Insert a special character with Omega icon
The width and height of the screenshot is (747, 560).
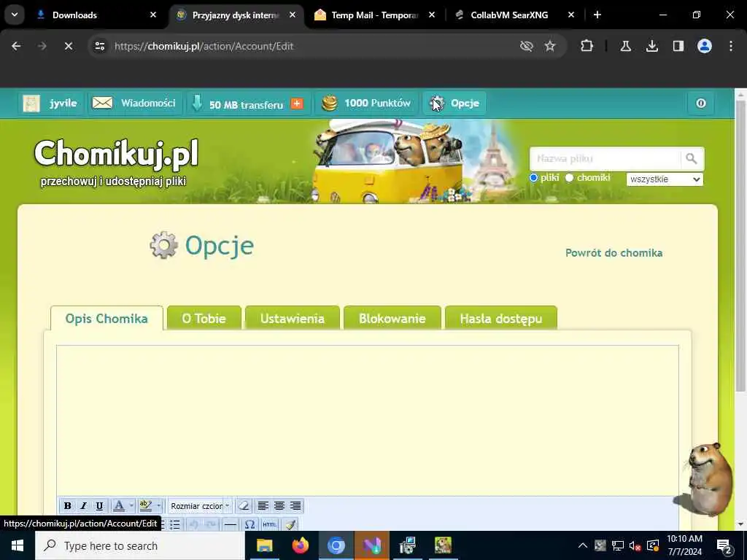point(249,525)
